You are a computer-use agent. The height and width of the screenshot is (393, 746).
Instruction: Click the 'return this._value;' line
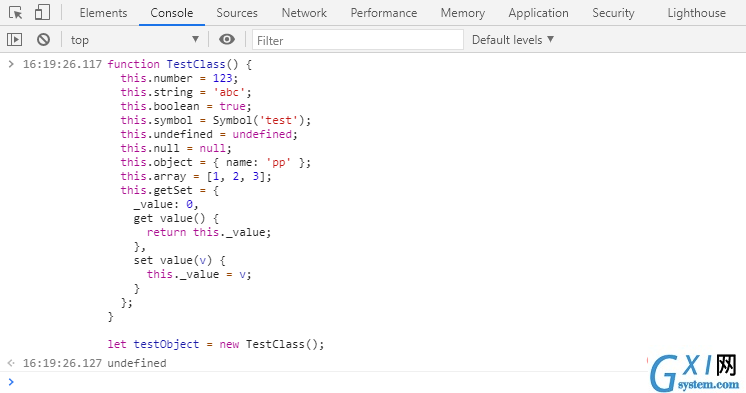coord(209,232)
